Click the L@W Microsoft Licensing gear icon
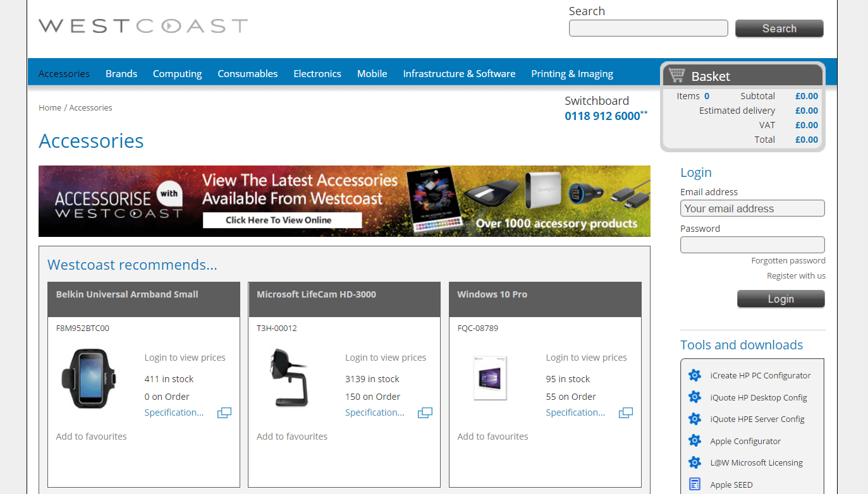Image resolution: width=868 pixels, height=494 pixels. click(x=694, y=462)
